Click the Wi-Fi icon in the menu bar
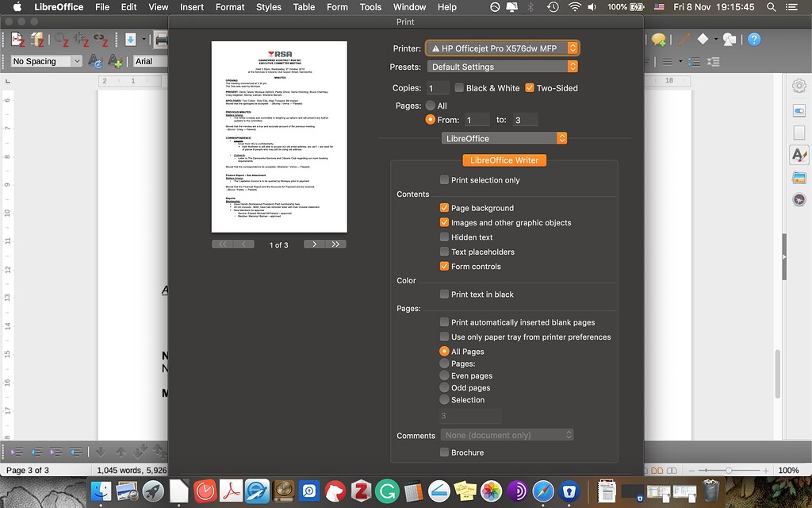 tap(574, 7)
